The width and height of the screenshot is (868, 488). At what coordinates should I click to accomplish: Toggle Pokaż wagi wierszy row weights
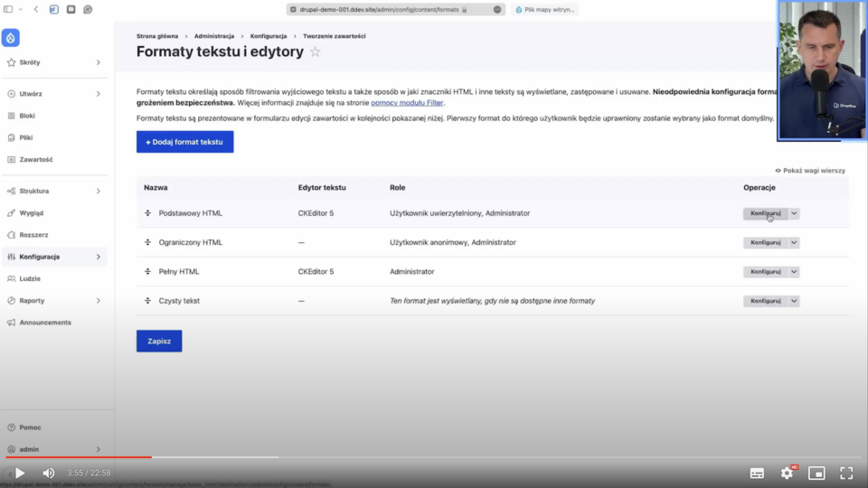pyautogui.click(x=810, y=171)
